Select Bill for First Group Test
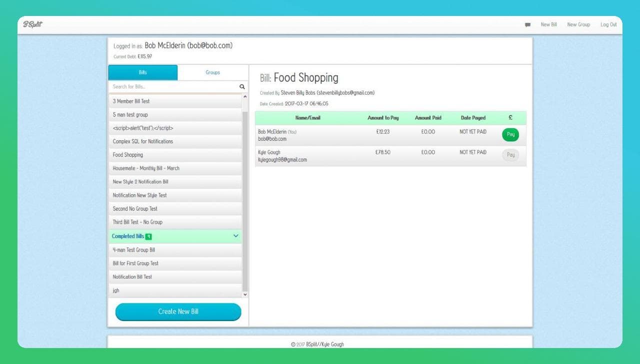The width and height of the screenshot is (640, 364). click(175, 264)
